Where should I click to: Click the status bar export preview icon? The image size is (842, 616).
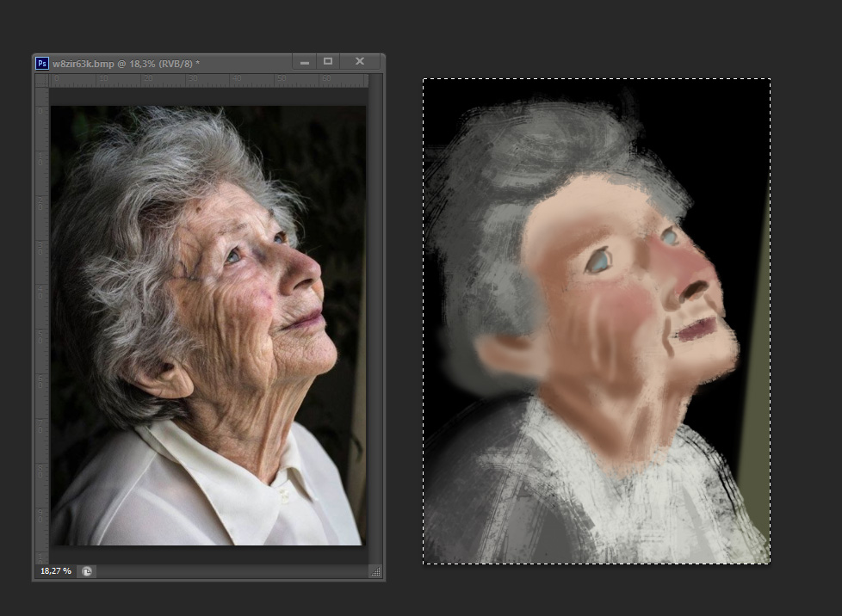coord(87,571)
